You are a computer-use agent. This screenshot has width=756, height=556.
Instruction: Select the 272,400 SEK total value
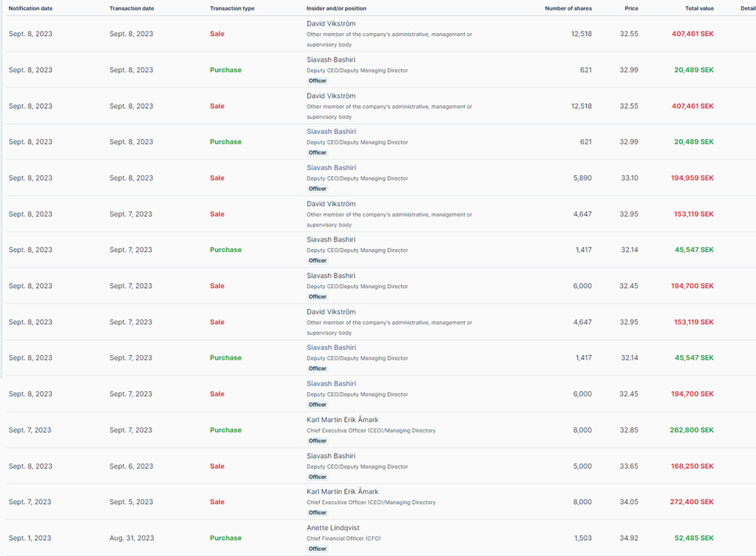coord(692,502)
